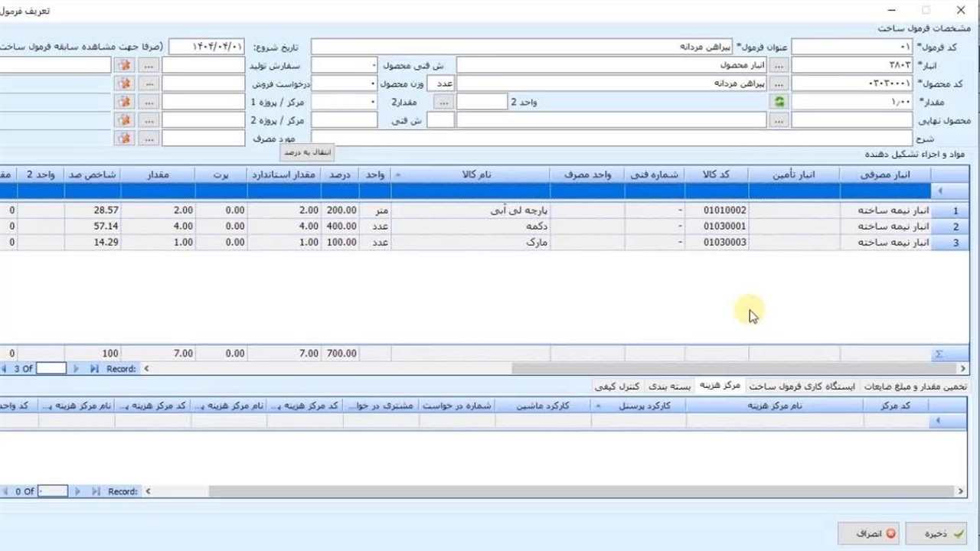Click the ذخیره save button
Screen dimensions: 980x551
(935, 533)
